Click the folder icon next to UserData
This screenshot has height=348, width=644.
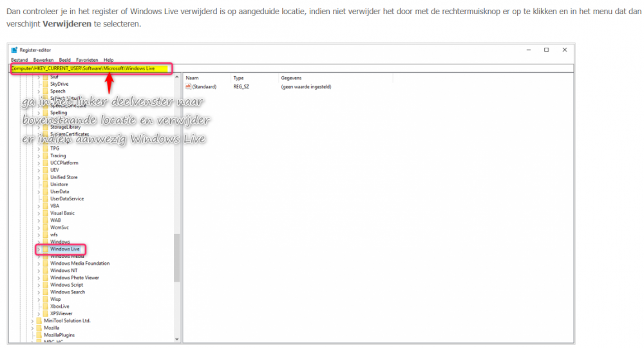(x=46, y=191)
